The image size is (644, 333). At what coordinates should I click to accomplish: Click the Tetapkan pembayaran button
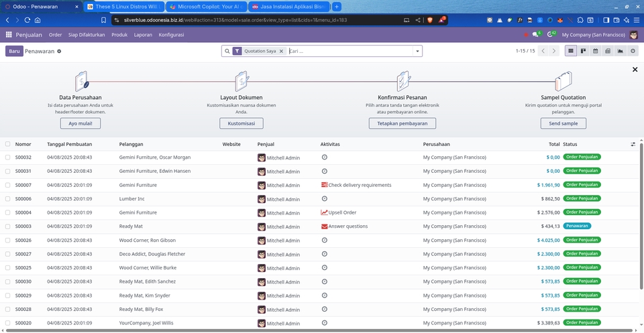(402, 123)
